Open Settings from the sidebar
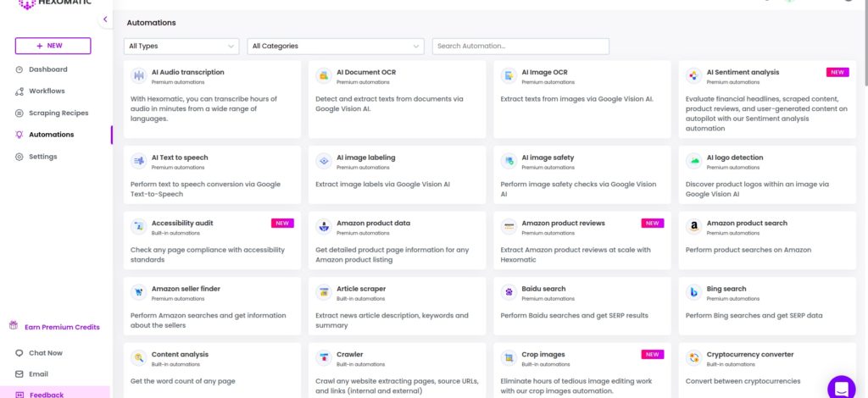 click(x=43, y=157)
